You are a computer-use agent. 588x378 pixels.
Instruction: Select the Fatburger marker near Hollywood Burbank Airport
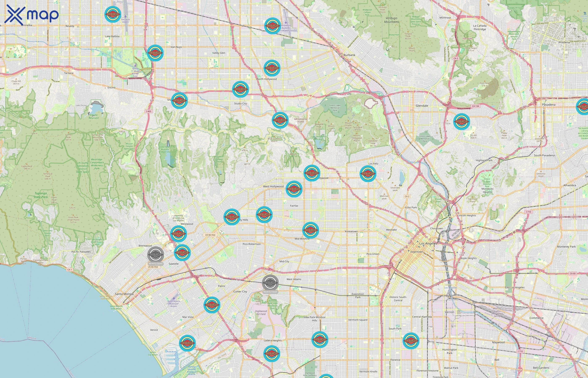[x=273, y=26]
